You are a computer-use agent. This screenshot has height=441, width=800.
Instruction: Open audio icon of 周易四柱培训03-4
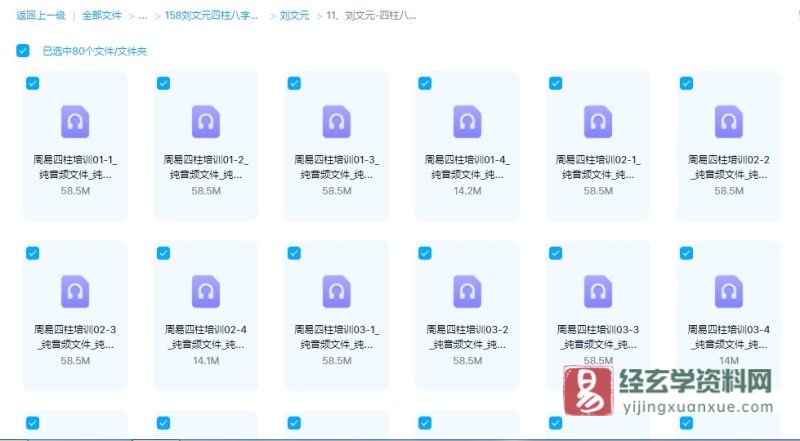[x=728, y=291]
